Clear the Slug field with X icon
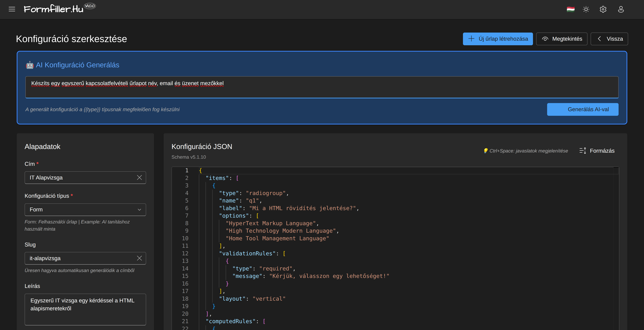Screen dimensions: 644x330 pyautogui.click(x=139, y=258)
